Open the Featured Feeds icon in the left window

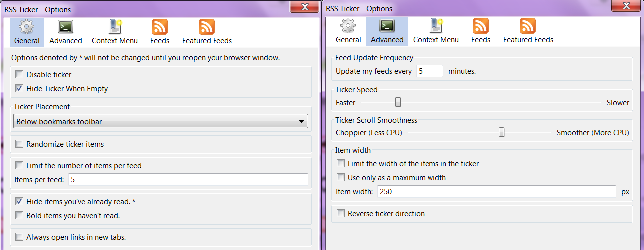[207, 27]
